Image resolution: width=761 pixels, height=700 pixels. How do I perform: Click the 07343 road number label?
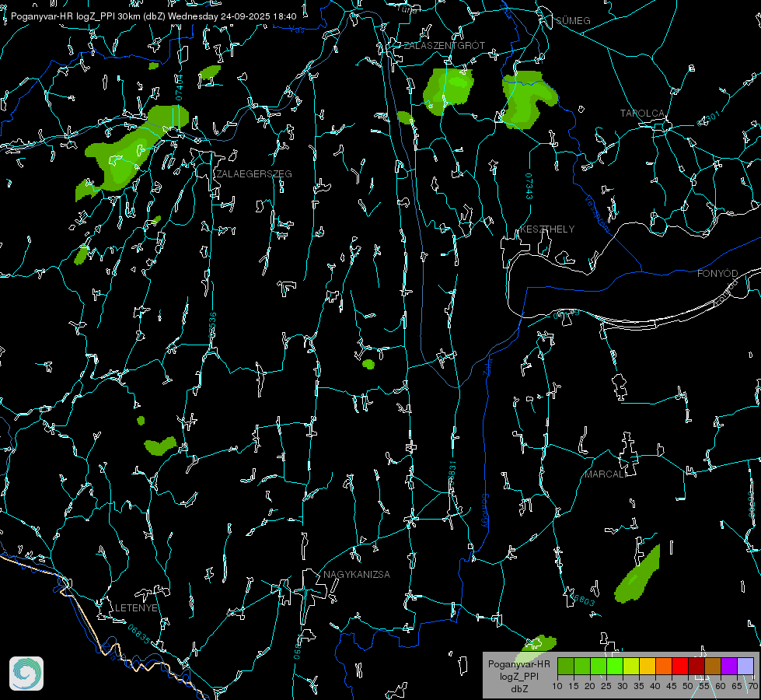pos(529,187)
